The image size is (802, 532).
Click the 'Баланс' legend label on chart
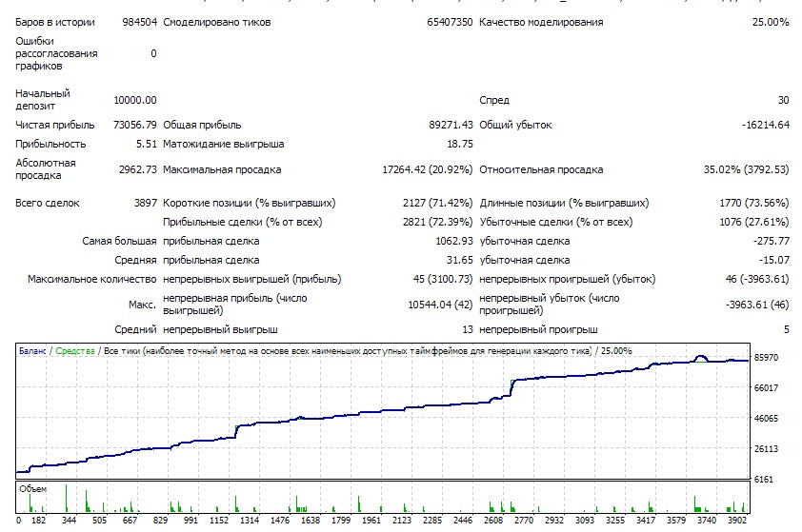[x=32, y=351]
